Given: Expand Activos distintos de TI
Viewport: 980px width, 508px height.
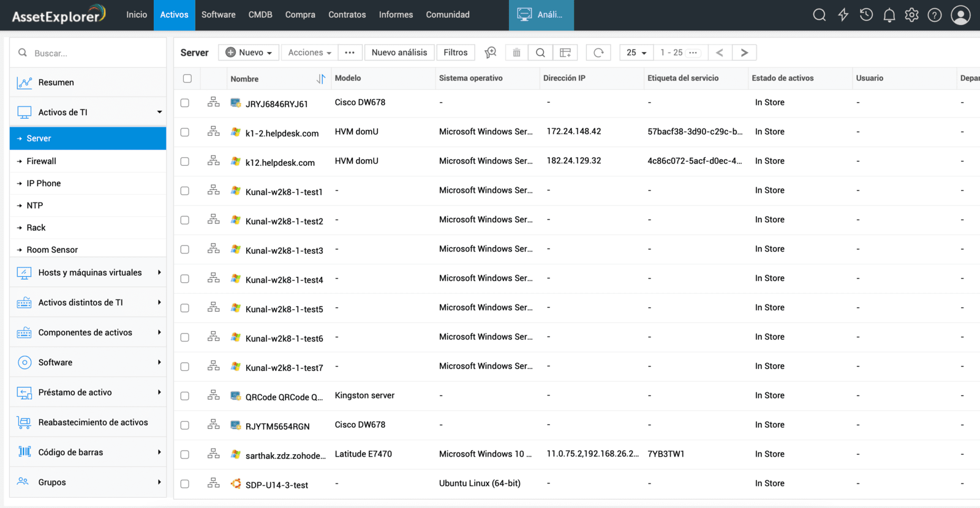Looking at the screenshot, I should point(159,302).
